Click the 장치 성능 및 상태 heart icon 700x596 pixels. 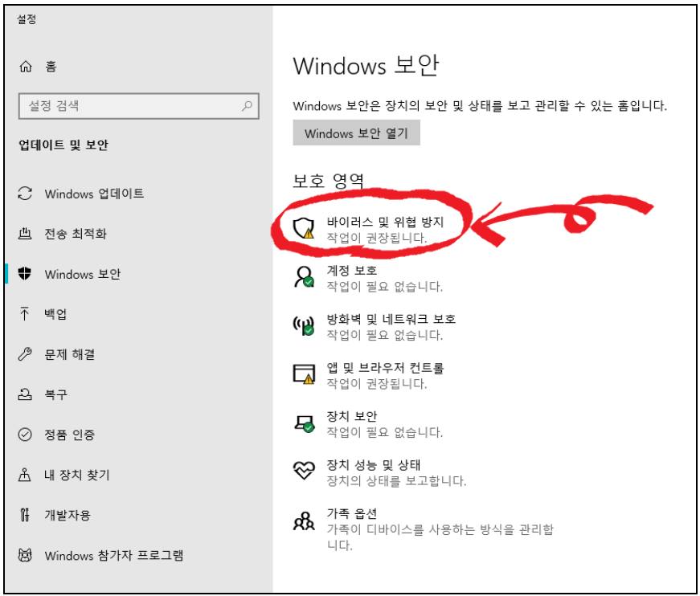304,470
